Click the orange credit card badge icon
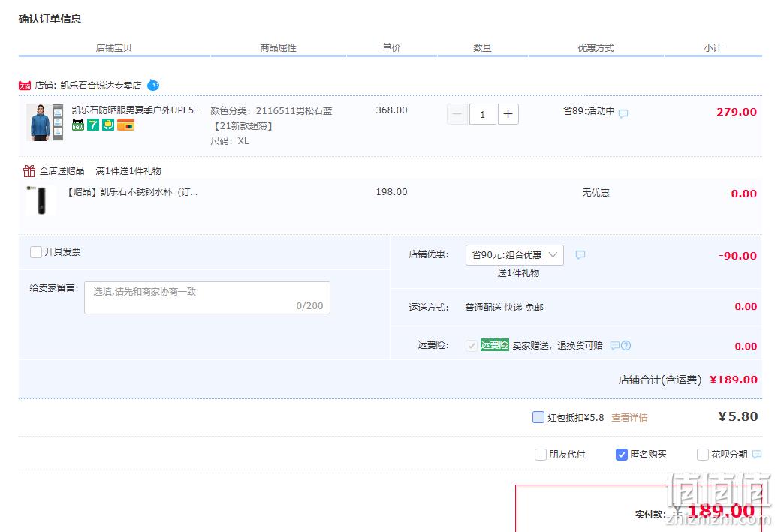Screen dimensions: 778x532 (x=125, y=125)
